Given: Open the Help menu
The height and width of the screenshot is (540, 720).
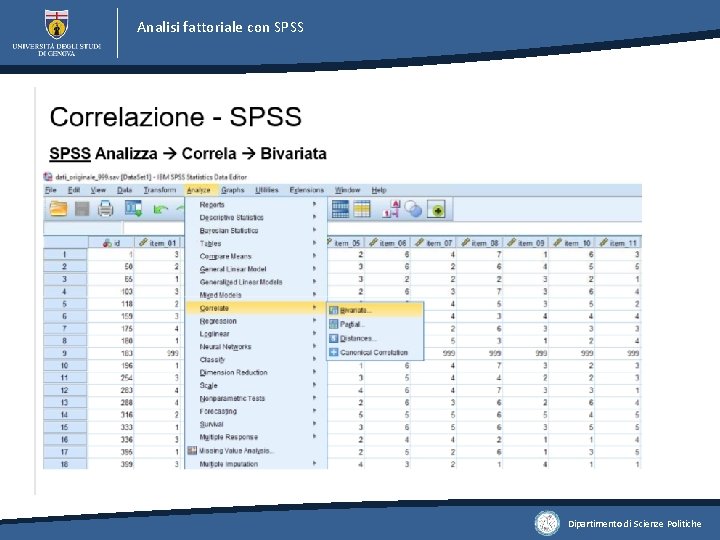Looking at the screenshot, I should click(379, 190).
